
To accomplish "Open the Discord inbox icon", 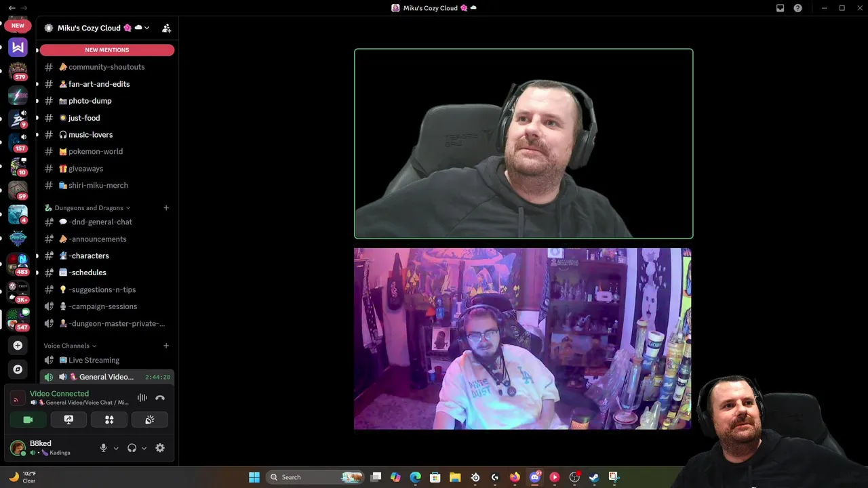I will (780, 8).
